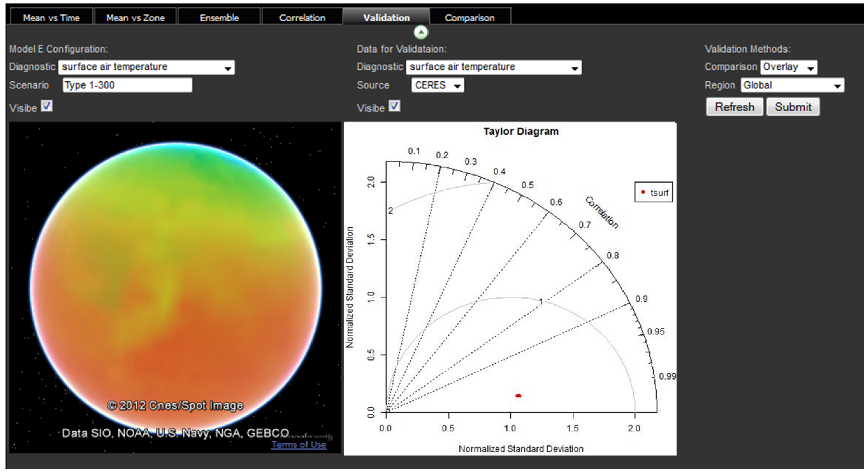Toggle validation data Visibe checkbox
This screenshot has height=474, width=868.
394,106
